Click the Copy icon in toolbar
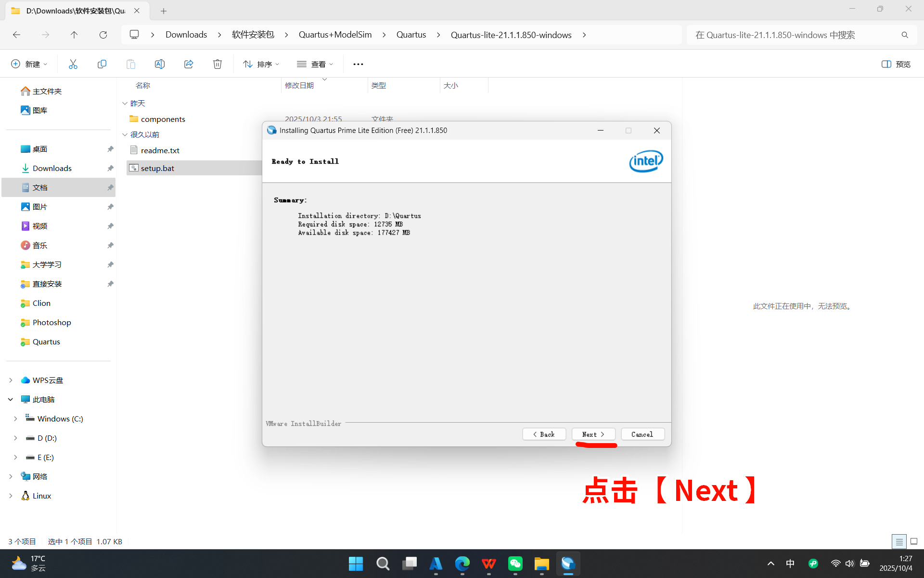The image size is (924, 578). coord(102,64)
